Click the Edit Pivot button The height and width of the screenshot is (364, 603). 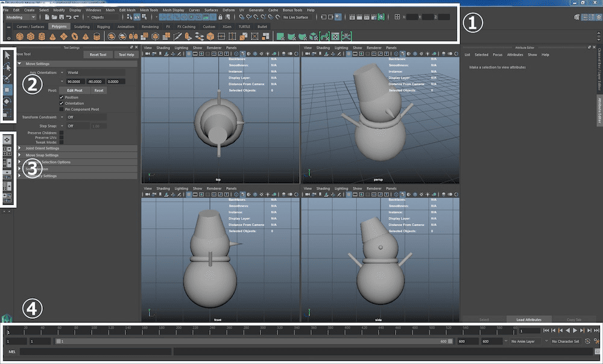pos(75,90)
